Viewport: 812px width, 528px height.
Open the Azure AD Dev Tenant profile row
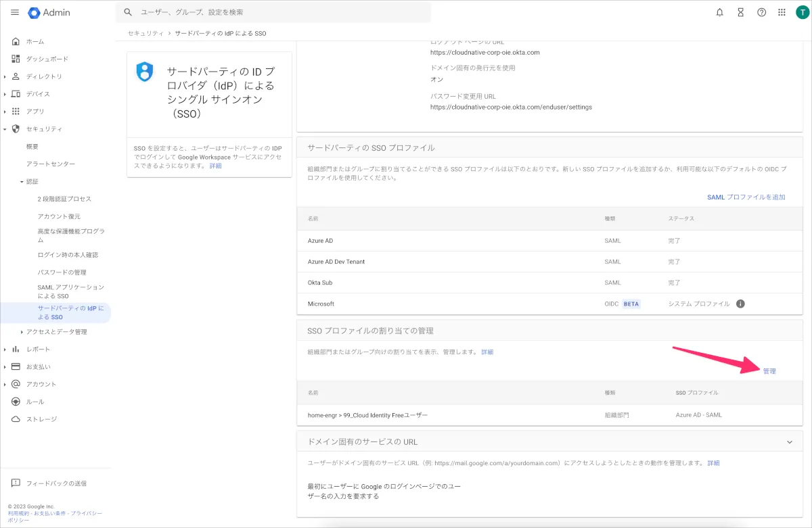(x=336, y=262)
